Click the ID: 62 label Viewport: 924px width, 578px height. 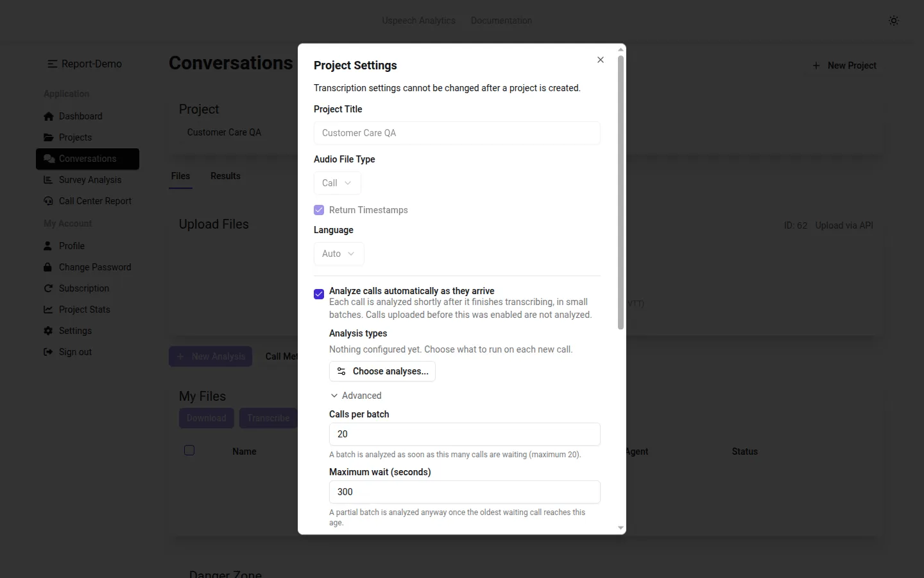click(796, 225)
